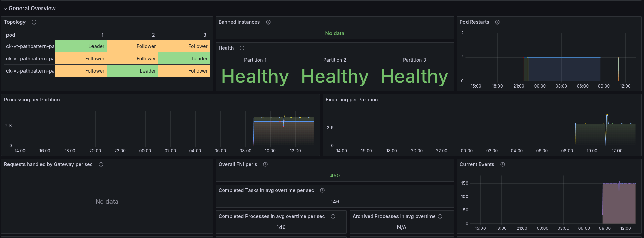644x238 pixels.
Task: Click the Partition 2 Healthy status
Action: point(335,77)
